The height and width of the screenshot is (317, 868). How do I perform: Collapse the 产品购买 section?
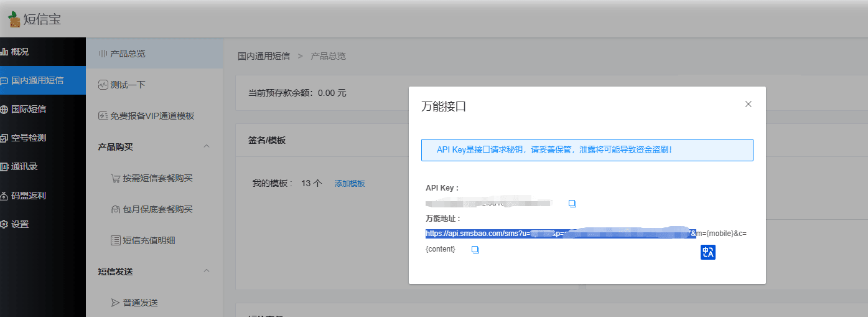pos(207,147)
